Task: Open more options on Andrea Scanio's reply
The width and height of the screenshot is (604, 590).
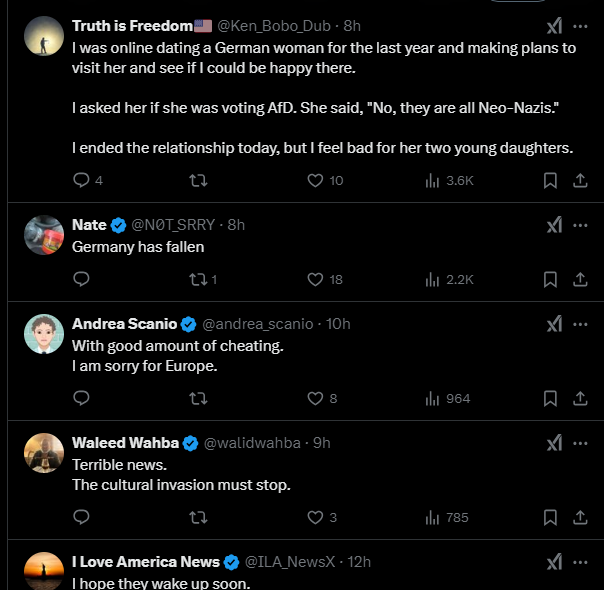Action: (x=580, y=324)
